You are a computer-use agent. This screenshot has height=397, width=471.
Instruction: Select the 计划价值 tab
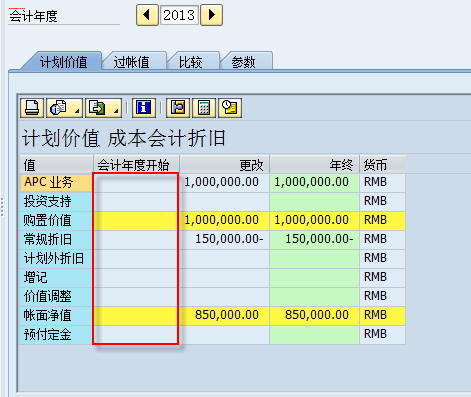coord(63,62)
